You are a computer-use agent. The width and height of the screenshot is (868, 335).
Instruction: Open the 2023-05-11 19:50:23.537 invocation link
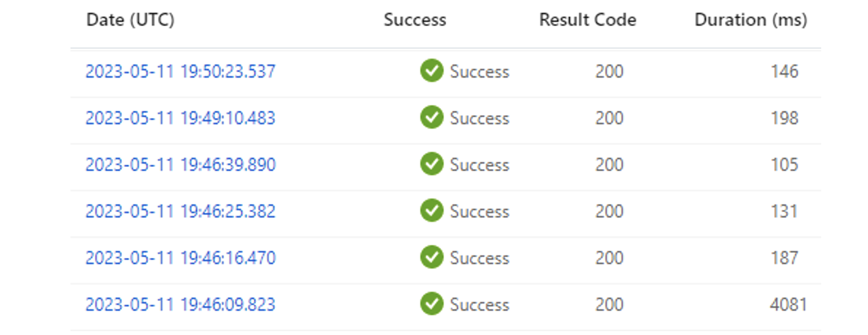pos(180,72)
